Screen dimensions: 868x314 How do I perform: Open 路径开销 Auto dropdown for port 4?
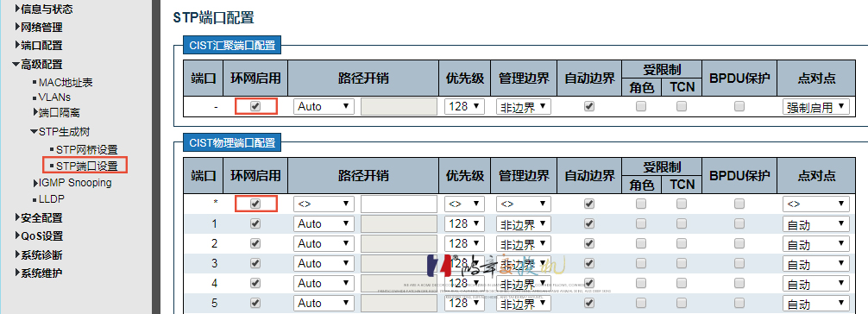(324, 284)
